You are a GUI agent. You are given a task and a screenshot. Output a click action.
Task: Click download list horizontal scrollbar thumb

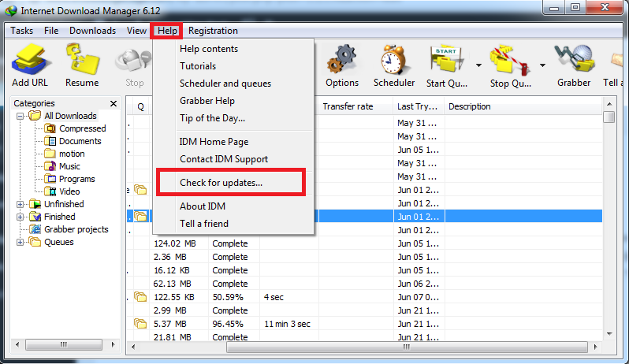[x=407, y=347]
